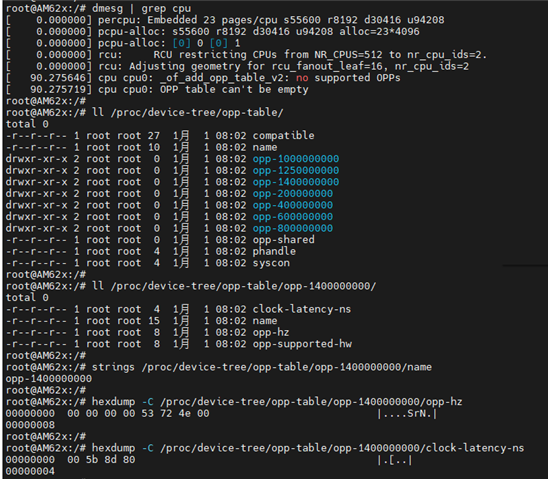Image resolution: width=548 pixels, height=479 pixels.
Task: Click the offset line '00000008'
Action: point(30,425)
